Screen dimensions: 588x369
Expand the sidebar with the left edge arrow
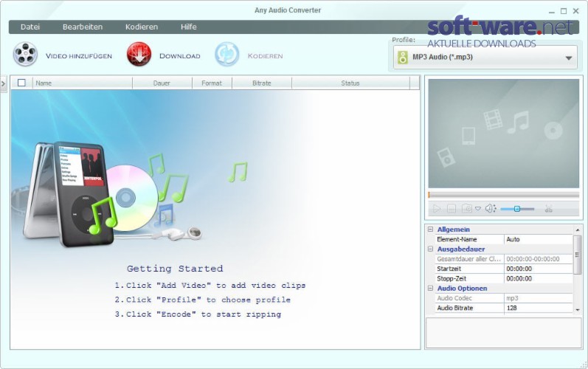[x=4, y=84]
